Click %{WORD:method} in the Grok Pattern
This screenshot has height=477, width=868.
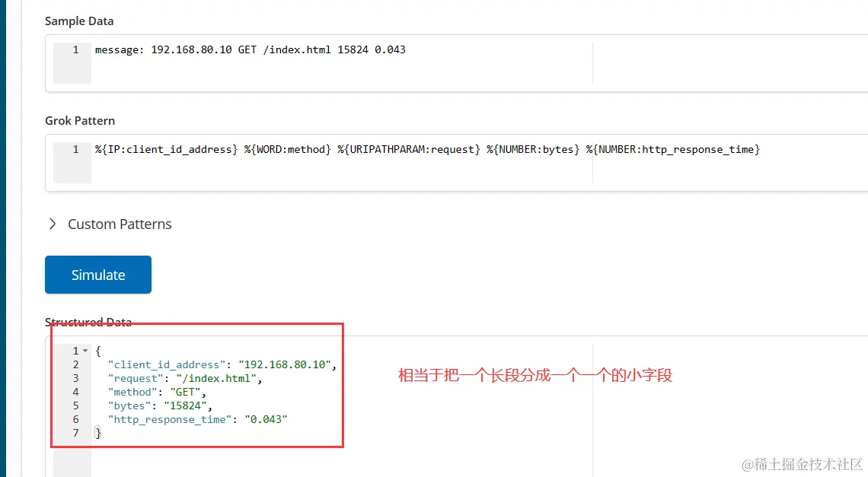tap(287, 149)
